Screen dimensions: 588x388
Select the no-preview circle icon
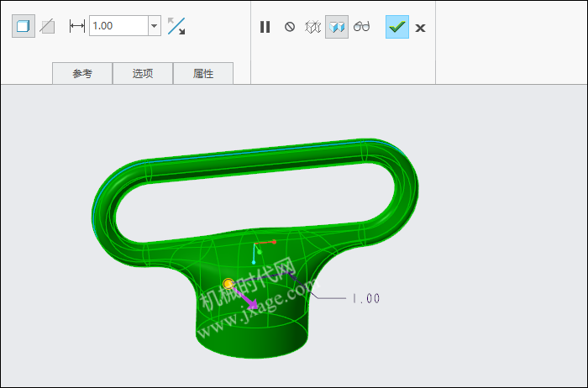click(290, 27)
